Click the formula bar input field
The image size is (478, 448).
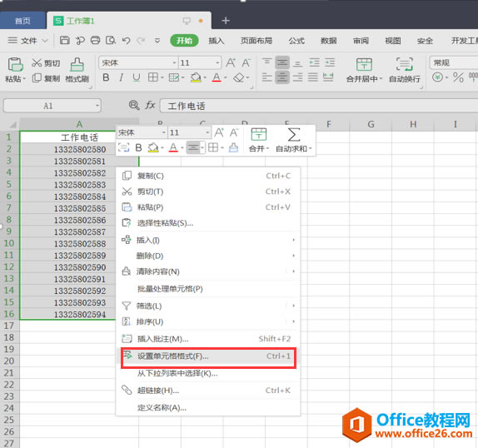[319, 106]
